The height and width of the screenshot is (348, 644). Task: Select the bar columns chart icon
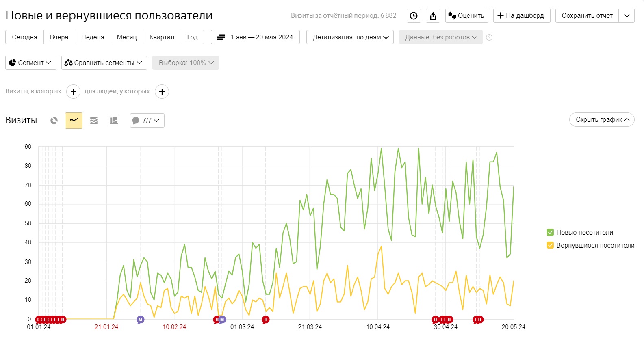(114, 121)
